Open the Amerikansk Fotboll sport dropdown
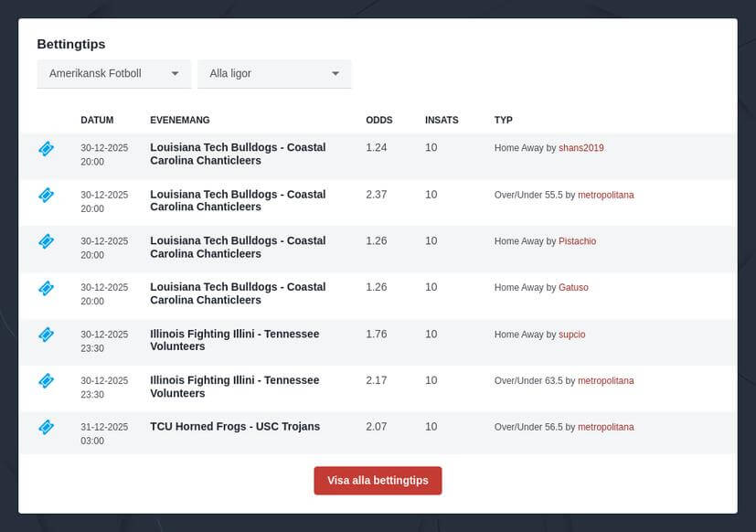The width and height of the screenshot is (756, 532). click(x=113, y=73)
